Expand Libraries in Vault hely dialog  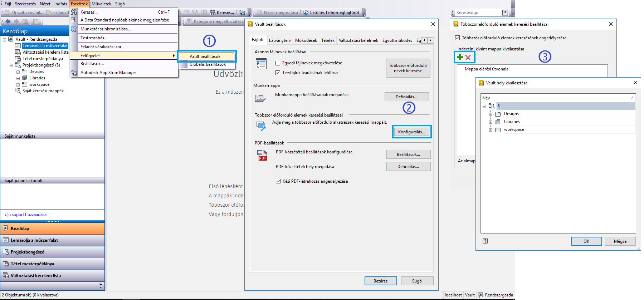coord(491,122)
